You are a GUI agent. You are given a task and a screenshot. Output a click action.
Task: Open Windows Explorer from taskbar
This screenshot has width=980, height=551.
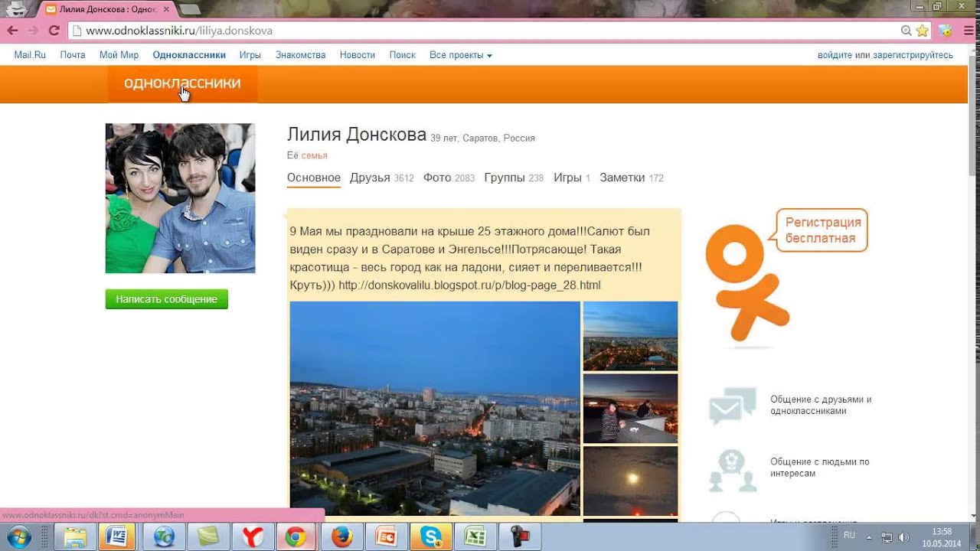[x=75, y=537]
